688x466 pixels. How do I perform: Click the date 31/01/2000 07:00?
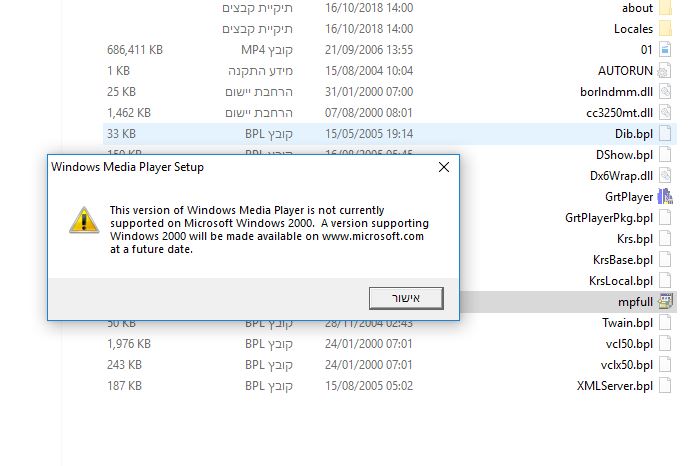coord(369,92)
